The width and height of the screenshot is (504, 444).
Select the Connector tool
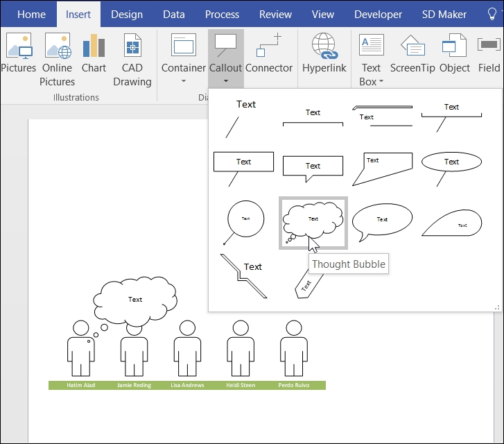pyautogui.click(x=269, y=53)
